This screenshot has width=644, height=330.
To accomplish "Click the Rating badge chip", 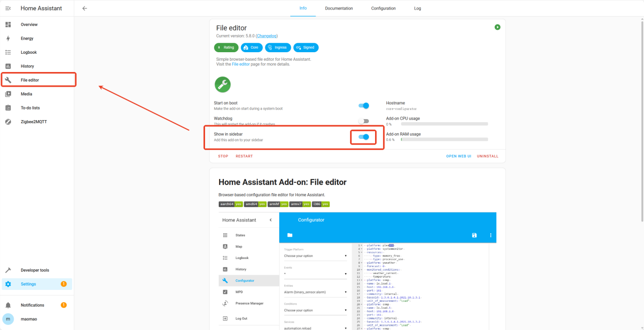I will pos(226,48).
